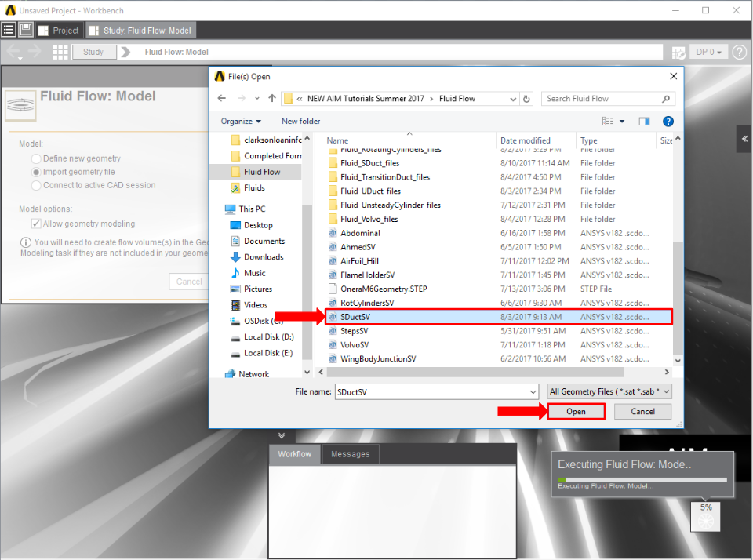Sort files by Name column header

(x=337, y=140)
